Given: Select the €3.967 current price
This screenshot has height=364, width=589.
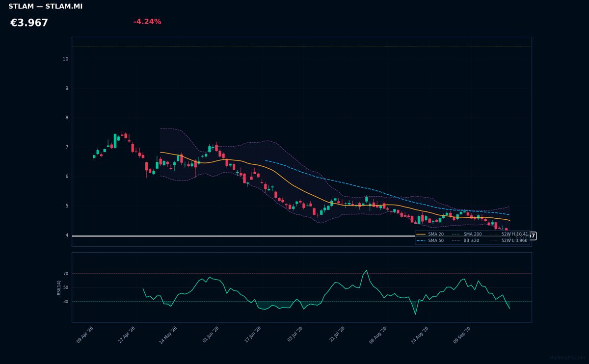Looking at the screenshot, I should (x=29, y=23).
